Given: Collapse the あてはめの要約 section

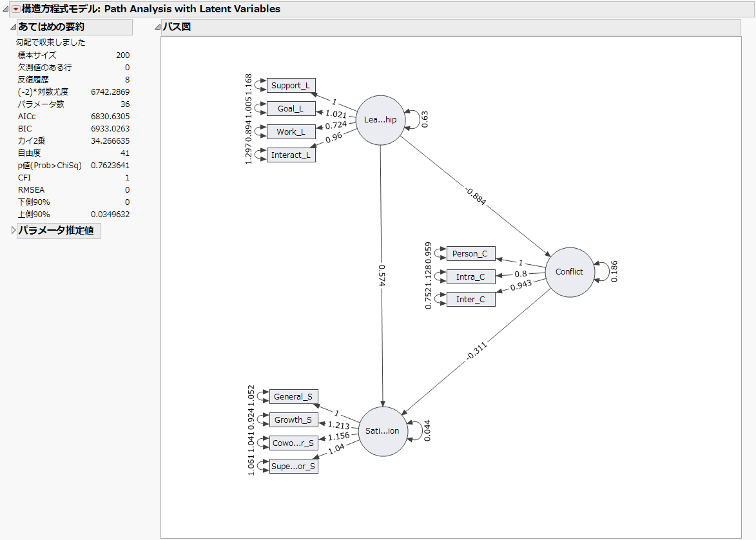Looking at the screenshot, I should [13, 27].
